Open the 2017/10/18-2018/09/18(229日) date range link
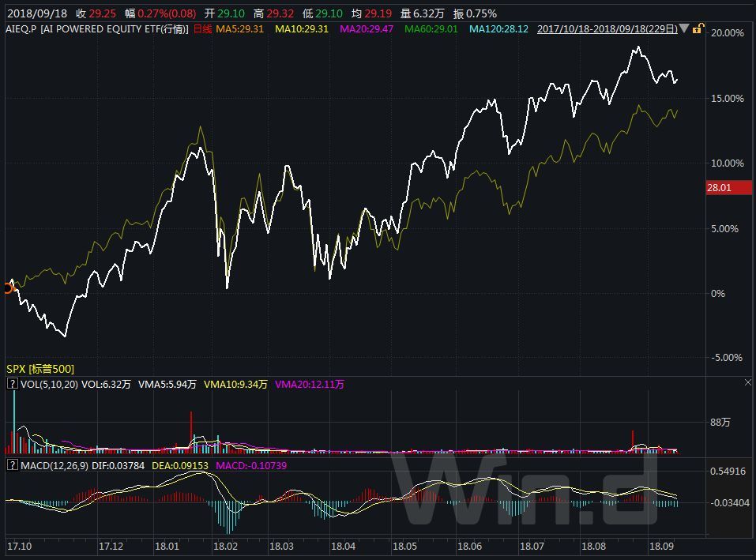 [x=607, y=29]
